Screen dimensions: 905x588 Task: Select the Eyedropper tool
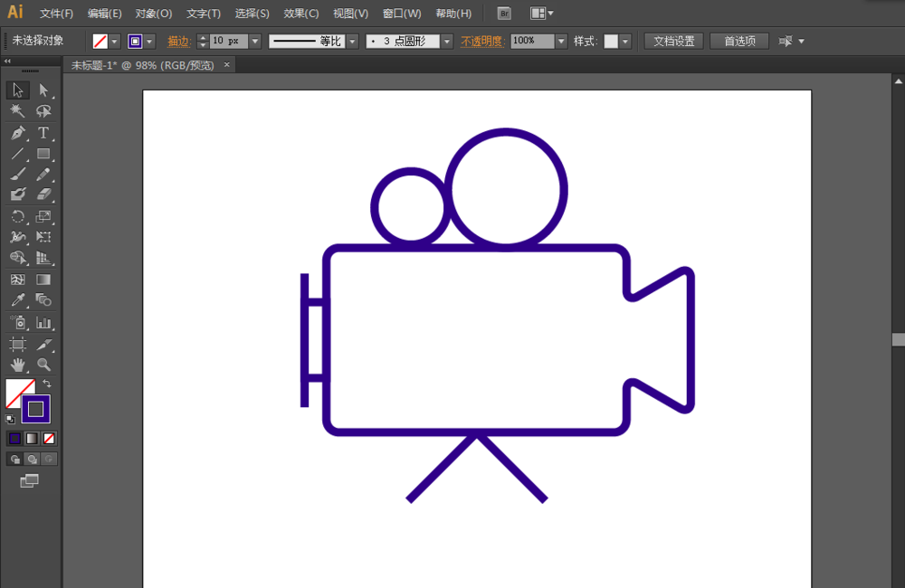point(17,300)
